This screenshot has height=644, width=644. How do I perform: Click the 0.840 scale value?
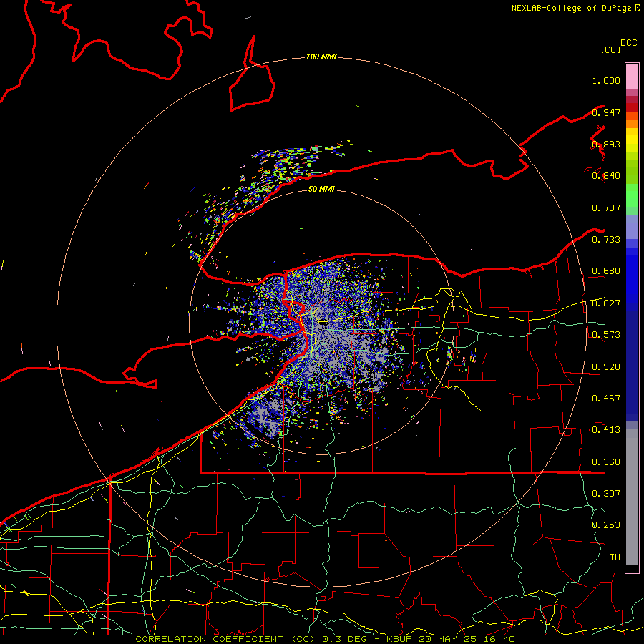click(x=606, y=176)
